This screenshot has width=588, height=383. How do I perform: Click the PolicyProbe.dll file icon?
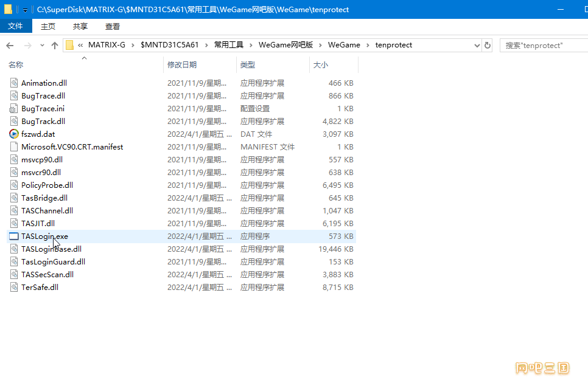(x=14, y=185)
